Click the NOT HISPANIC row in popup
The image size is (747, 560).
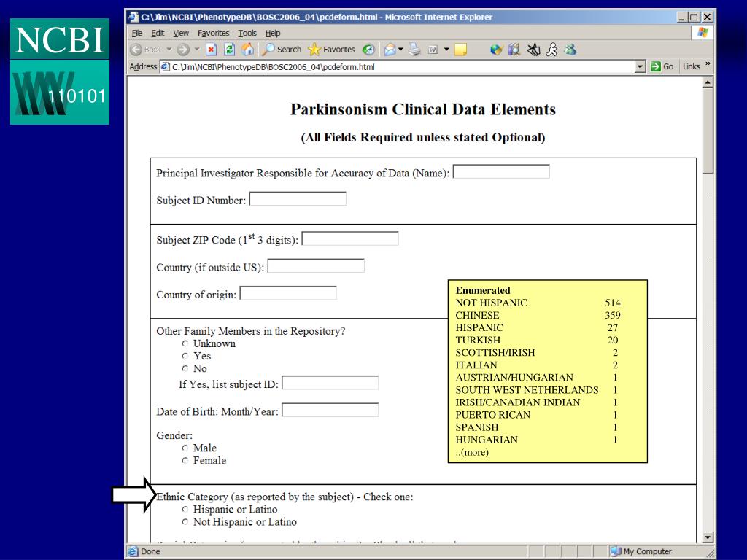[538, 303]
